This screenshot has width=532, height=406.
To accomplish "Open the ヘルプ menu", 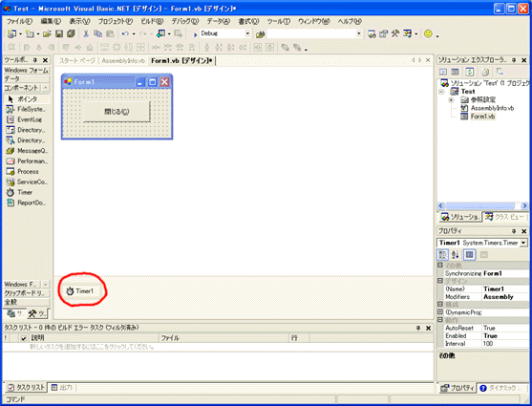I will point(350,21).
